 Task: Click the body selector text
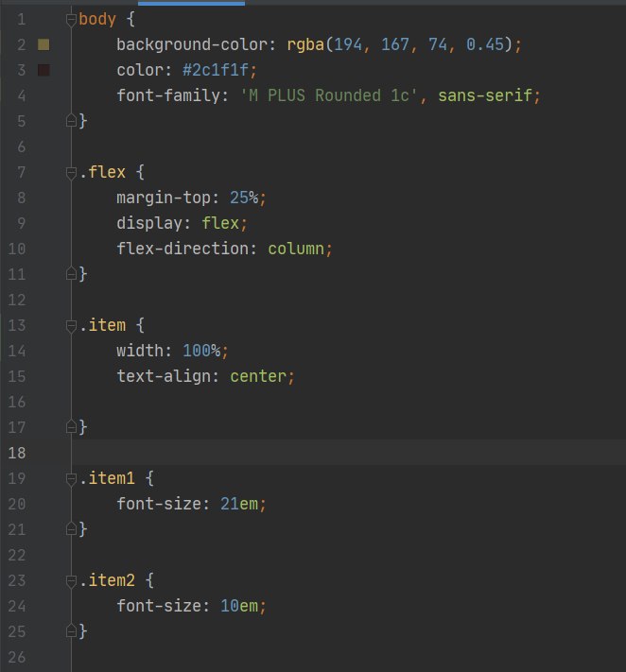click(97, 20)
